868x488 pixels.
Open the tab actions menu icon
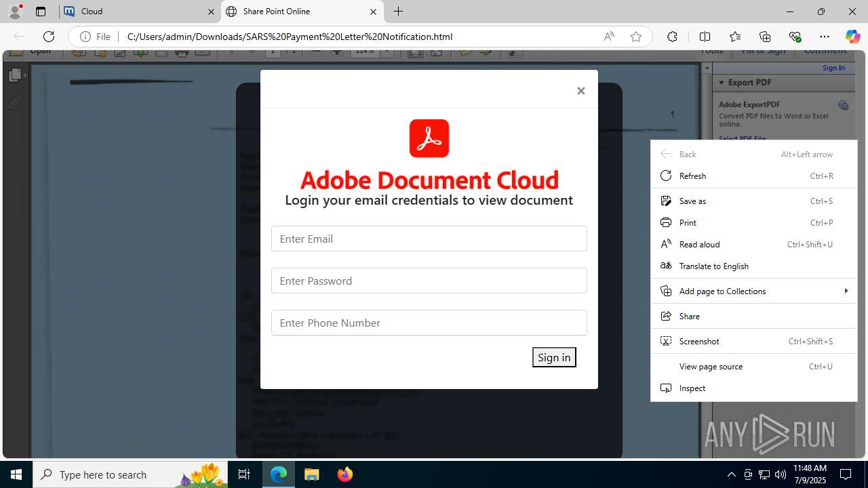(41, 12)
